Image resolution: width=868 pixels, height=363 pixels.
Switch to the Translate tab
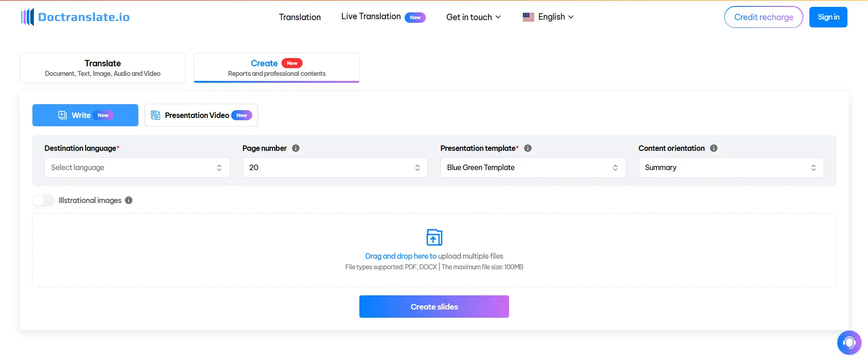coord(103,68)
